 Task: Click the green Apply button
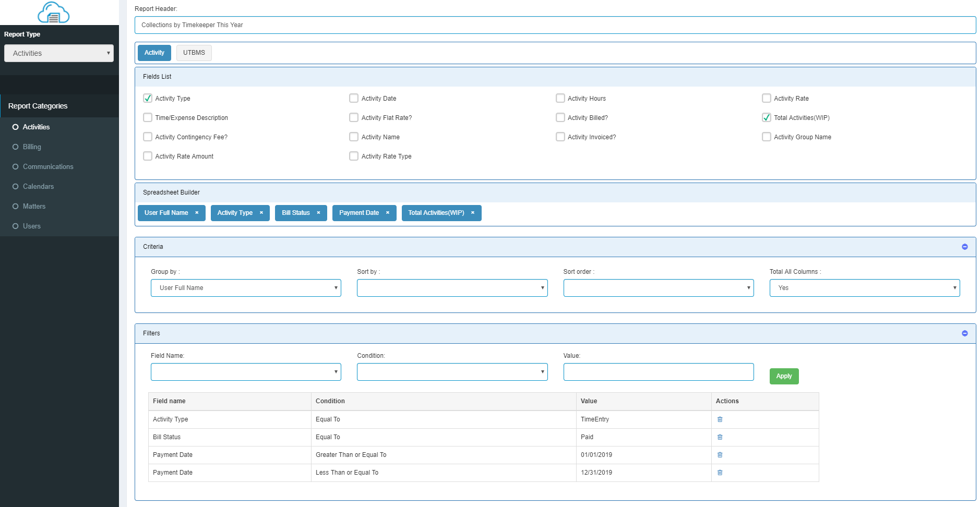(784, 376)
